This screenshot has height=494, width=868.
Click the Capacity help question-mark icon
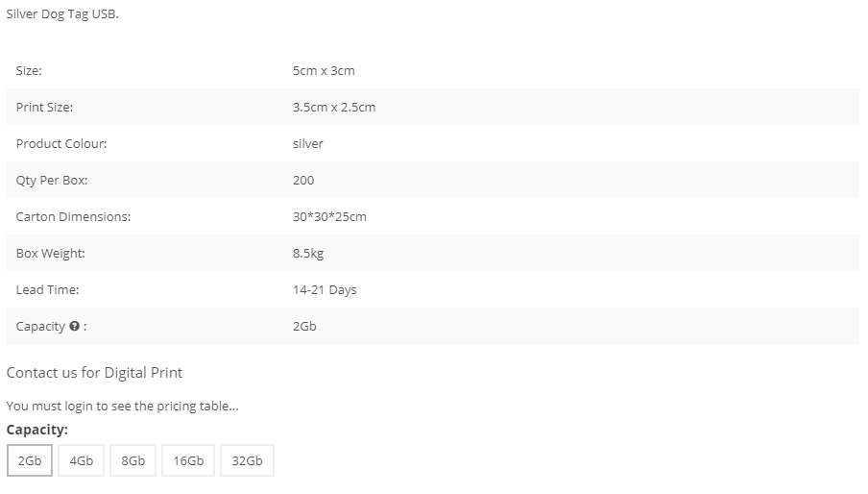point(74,326)
